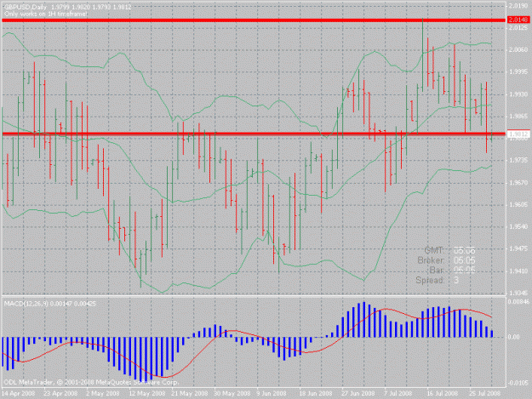This screenshot has height=399, width=532.
Task: Click the 9 Jun 2008 date label
Action: point(272,393)
